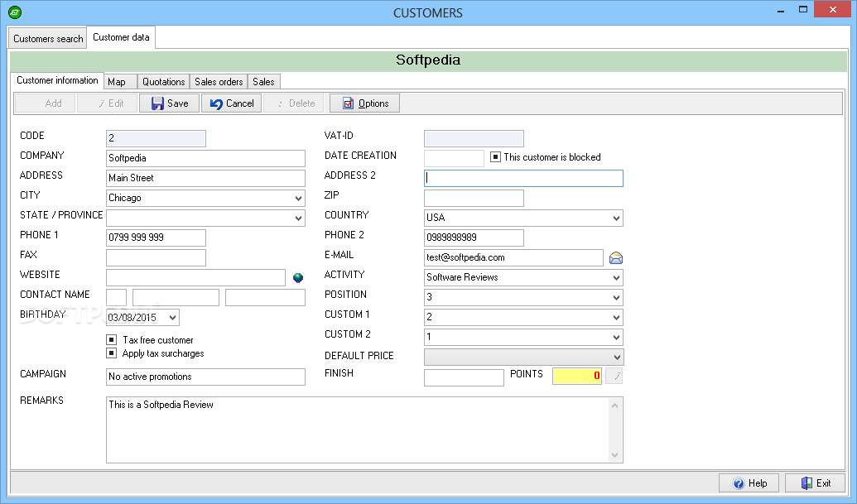Switch to the Map tab
Image resolution: width=857 pixels, height=504 pixels.
(120, 81)
